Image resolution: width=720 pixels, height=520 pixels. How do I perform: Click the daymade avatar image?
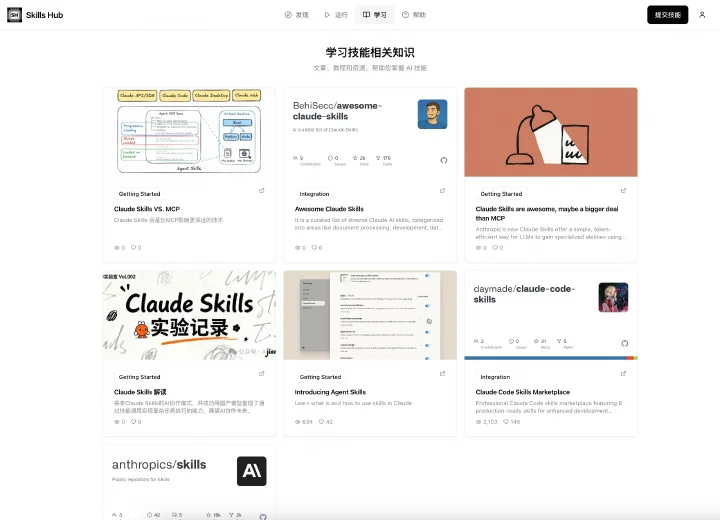[613, 297]
